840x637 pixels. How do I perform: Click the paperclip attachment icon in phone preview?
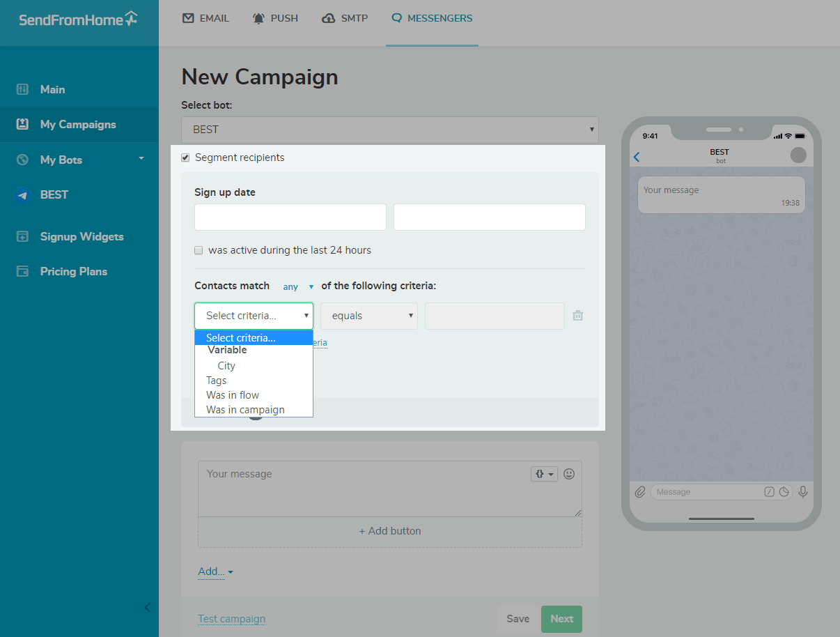coord(640,492)
